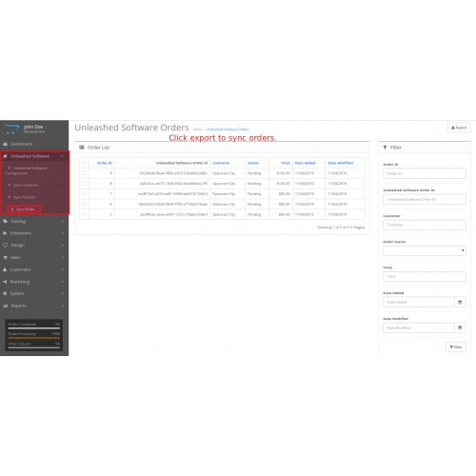This screenshot has height=476, width=476.
Task: Click the System gear icon
Action: pos(5,293)
